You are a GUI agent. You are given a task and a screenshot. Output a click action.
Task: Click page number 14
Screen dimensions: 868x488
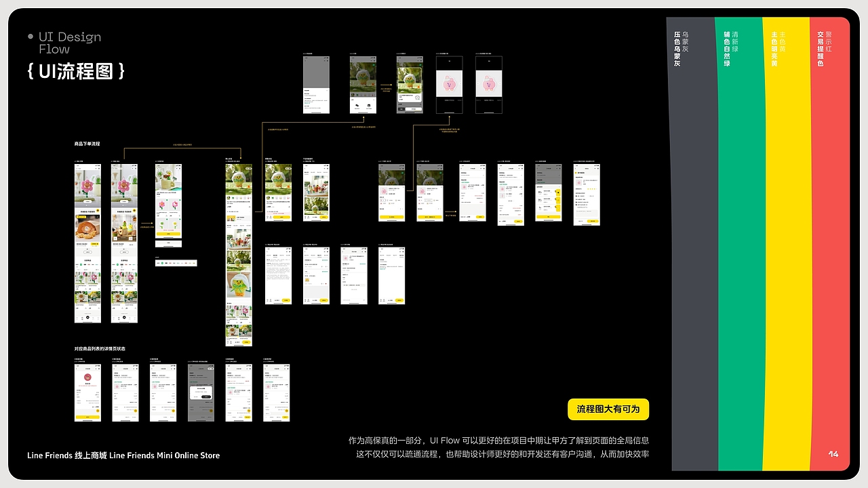(833, 453)
